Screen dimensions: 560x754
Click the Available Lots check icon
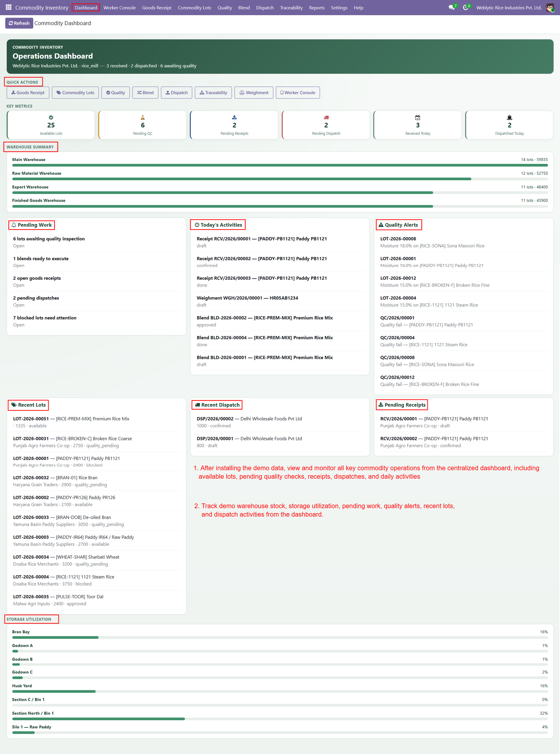(x=51, y=118)
